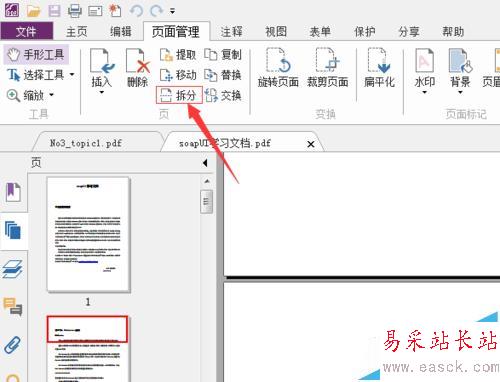The width and height of the screenshot is (500, 382).
Task: Select the second page thumbnail
Action: (x=88, y=349)
